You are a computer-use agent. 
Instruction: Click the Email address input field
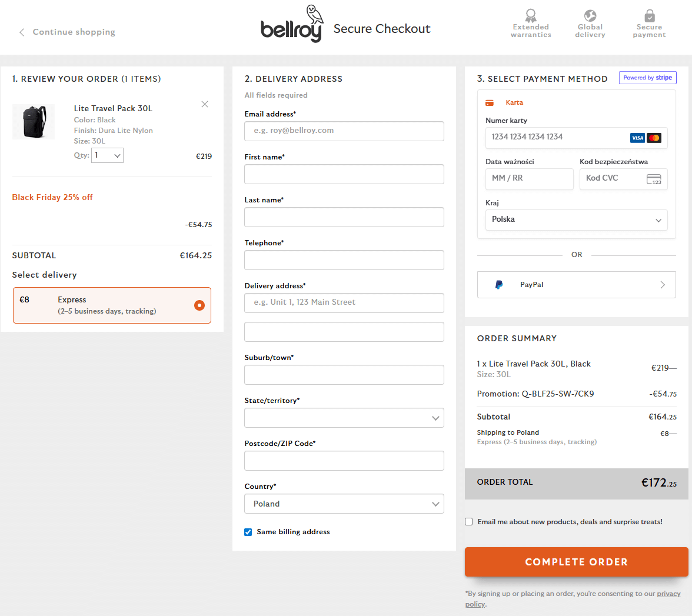pos(344,131)
